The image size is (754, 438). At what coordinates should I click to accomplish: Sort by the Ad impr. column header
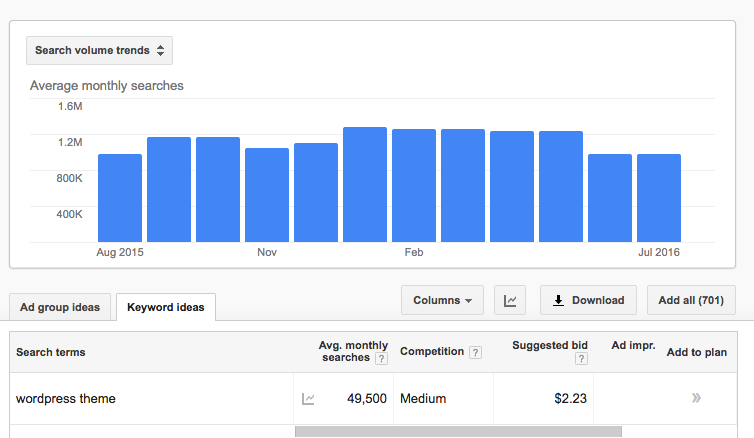click(633, 345)
